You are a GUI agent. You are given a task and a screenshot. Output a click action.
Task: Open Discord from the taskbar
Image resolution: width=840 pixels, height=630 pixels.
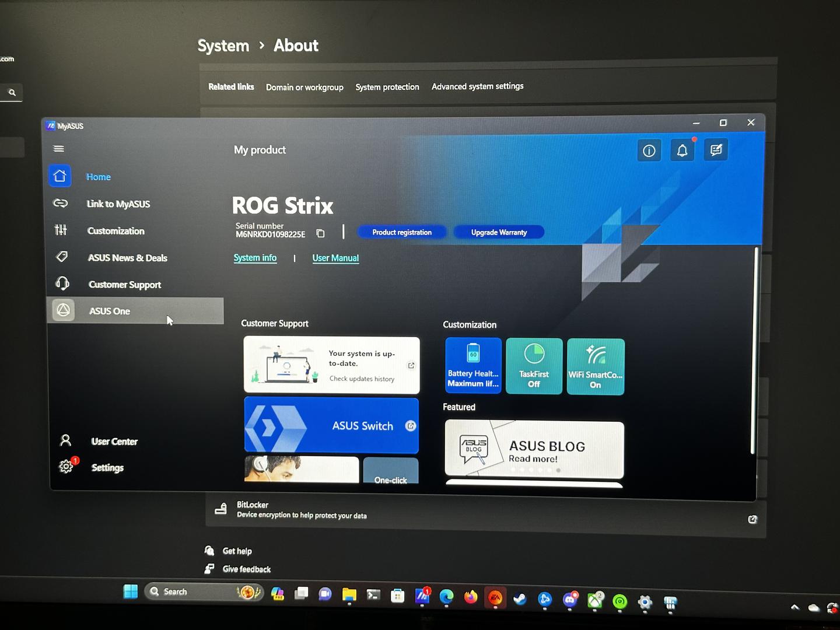pyautogui.click(x=570, y=599)
